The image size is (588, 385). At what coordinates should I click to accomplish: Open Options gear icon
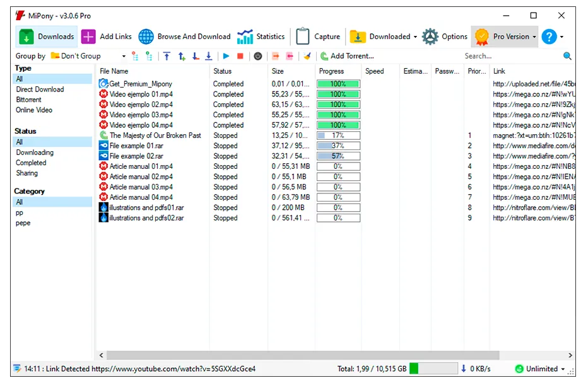430,37
